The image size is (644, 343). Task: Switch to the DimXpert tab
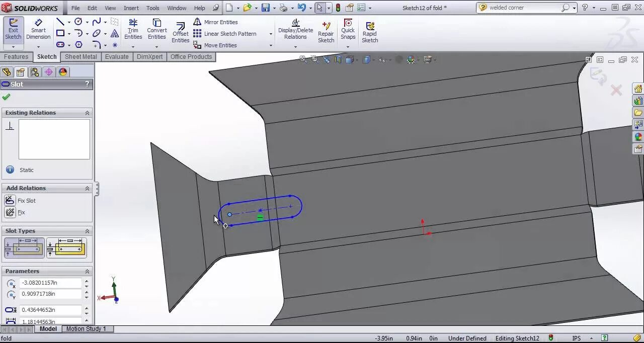[150, 57]
